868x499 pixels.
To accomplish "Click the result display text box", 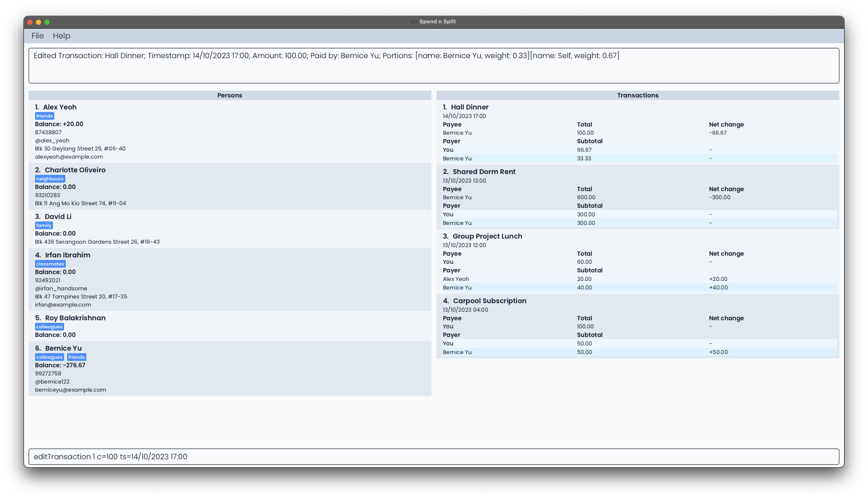I will coord(434,65).
